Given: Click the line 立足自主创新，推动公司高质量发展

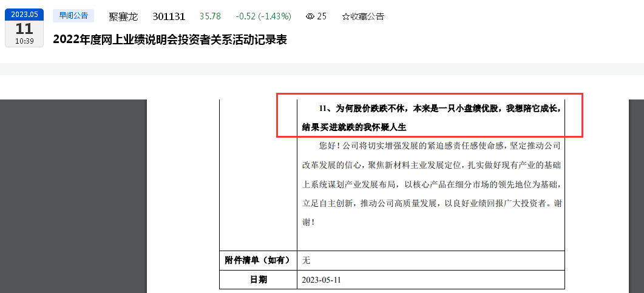Looking at the screenshot, I should point(431,203).
